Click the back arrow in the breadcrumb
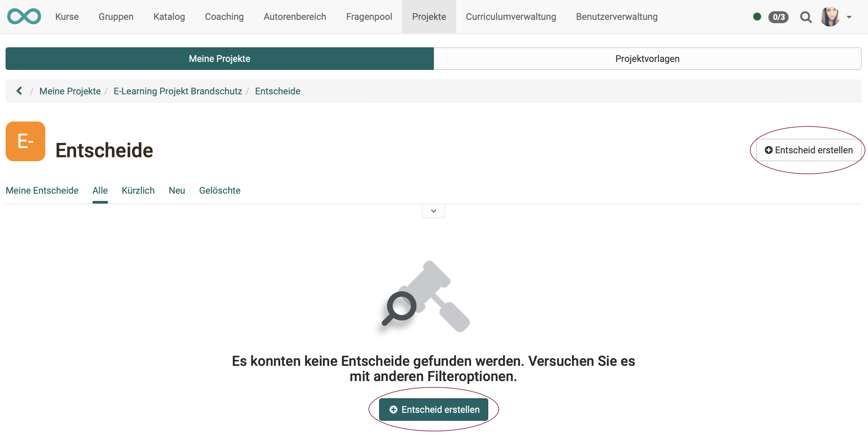Screen dimensions: 868x437 19,91
